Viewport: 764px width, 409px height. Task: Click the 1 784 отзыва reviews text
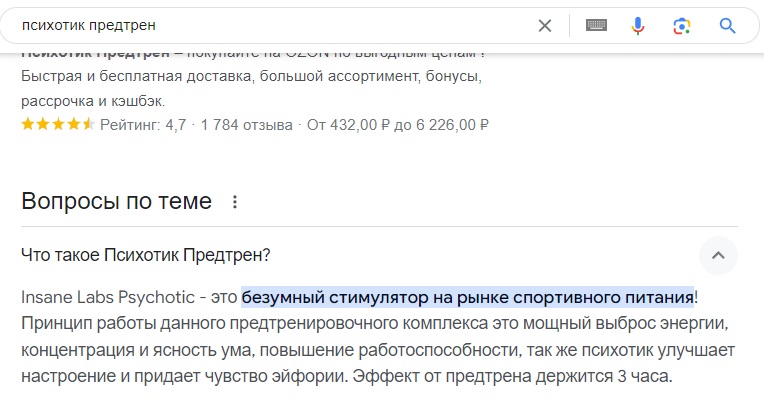point(247,125)
